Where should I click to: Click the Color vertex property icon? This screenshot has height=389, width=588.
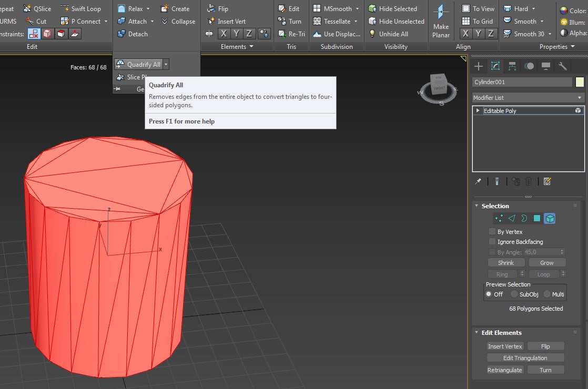pyautogui.click(x=564, y=11)
